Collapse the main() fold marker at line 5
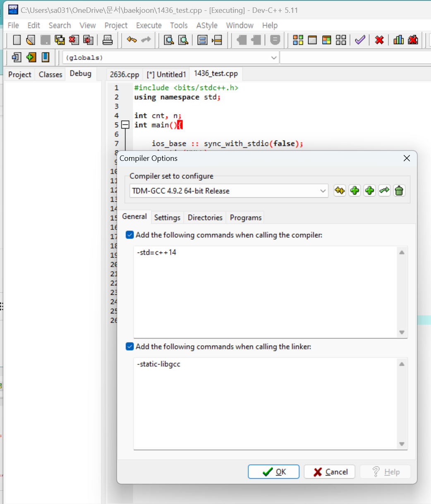Image resolution: width=431 pixels, height=504 pixels. click(125, 125)
